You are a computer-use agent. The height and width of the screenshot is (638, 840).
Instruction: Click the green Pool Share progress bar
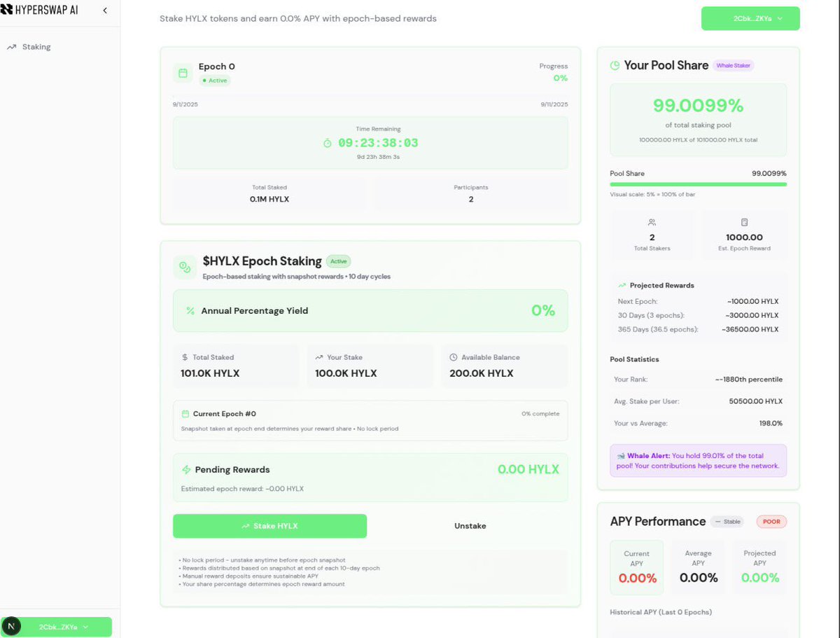coord(699,184)
